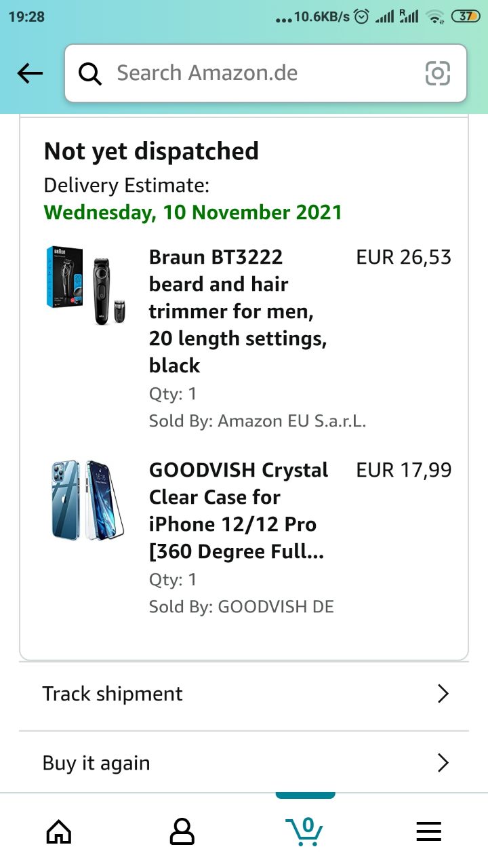Open camera search scan icon

point(437,73)
